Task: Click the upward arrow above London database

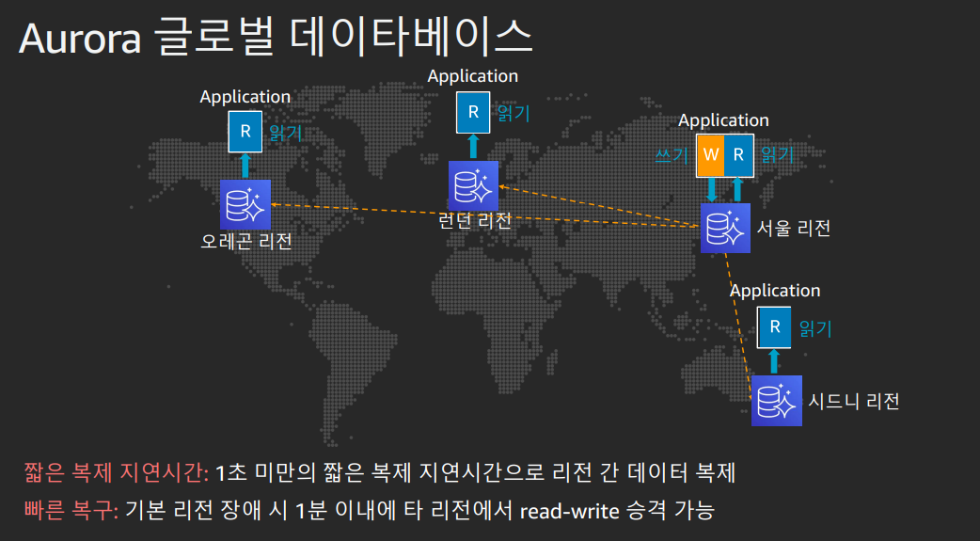Action: pos(473,147)
